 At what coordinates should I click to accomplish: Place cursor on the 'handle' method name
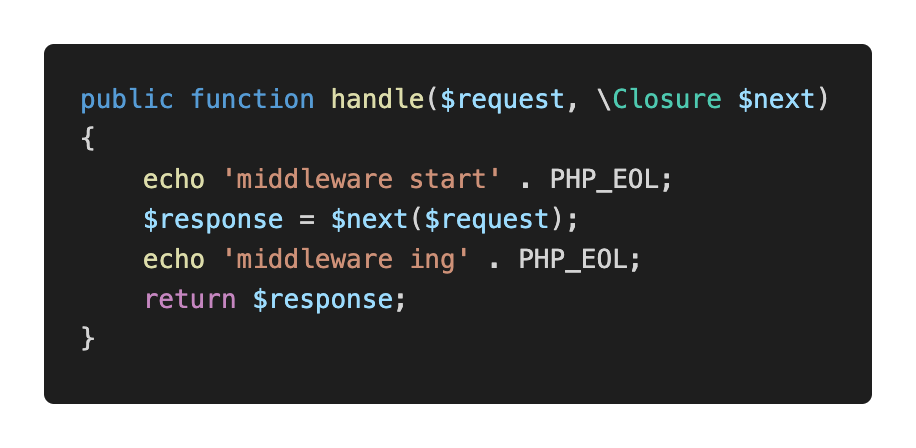377,100
